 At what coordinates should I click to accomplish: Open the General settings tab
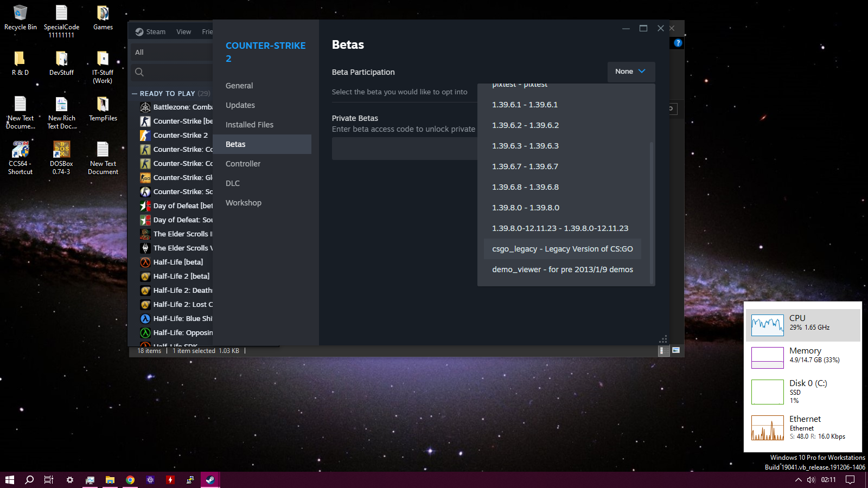click(x=262, y=86)
